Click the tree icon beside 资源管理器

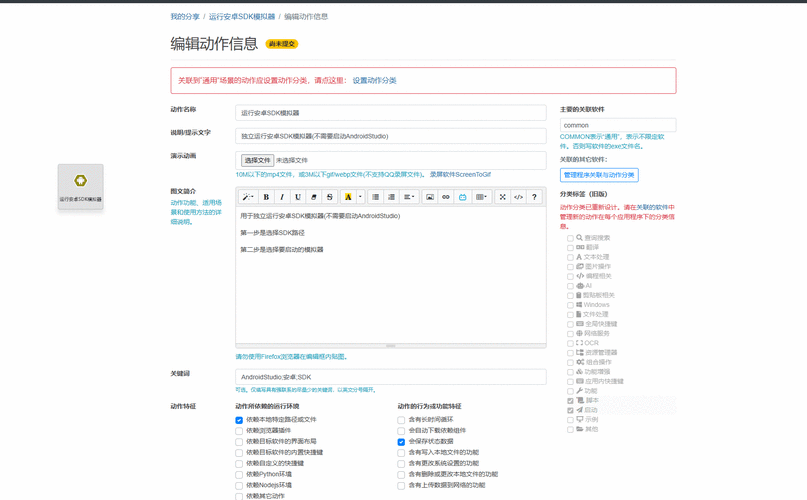click(x=580, y=352)
